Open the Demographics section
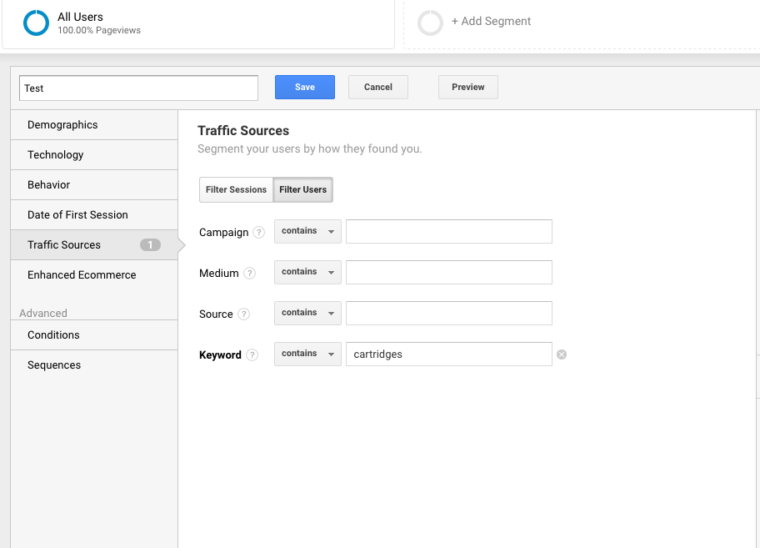Screen dimensions: 760x548 [x=94, y=125]
